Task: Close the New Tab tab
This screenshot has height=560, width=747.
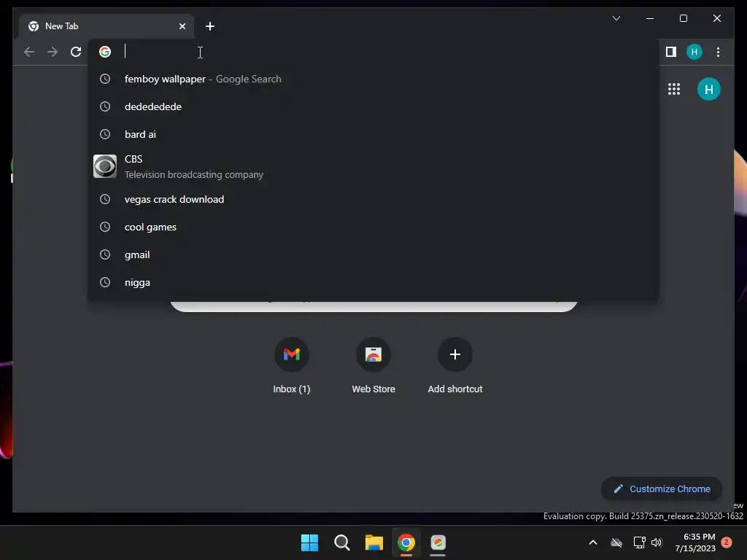Action: 182,26
